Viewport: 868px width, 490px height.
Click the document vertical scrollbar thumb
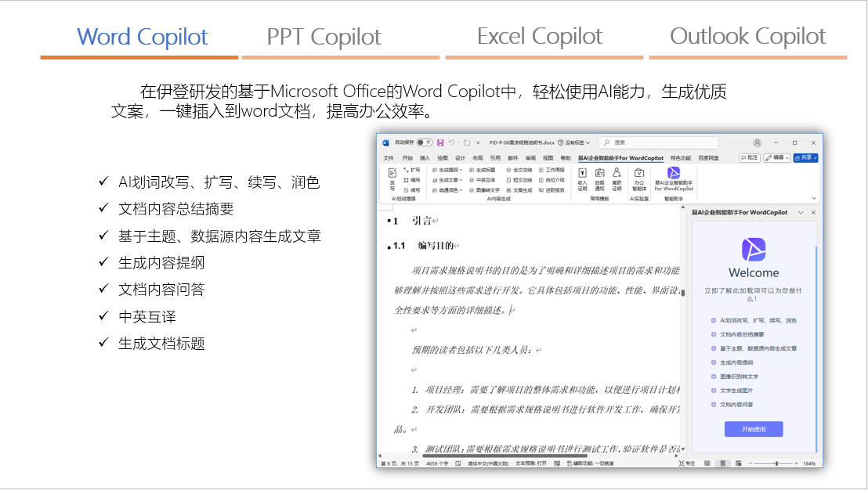(x=683, y=293)
